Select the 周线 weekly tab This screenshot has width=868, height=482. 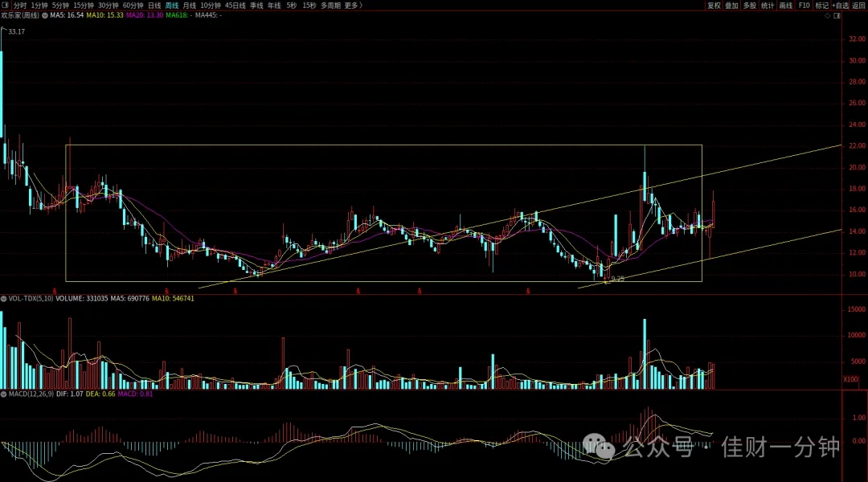(172, 6)
